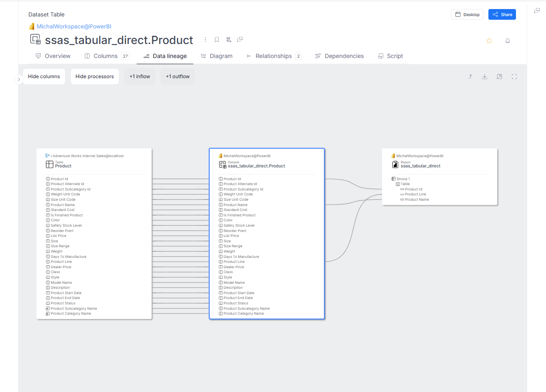Click the Strona 1 page icon

coord(393,179)
